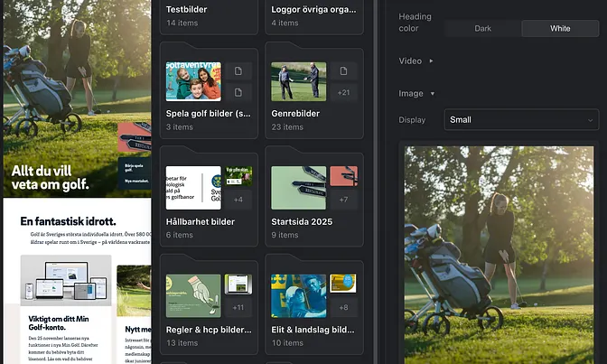This screenshot has height=364, width=607.
Task: Click the golfer image preview in properties panel
Action: tap(499, 253)
